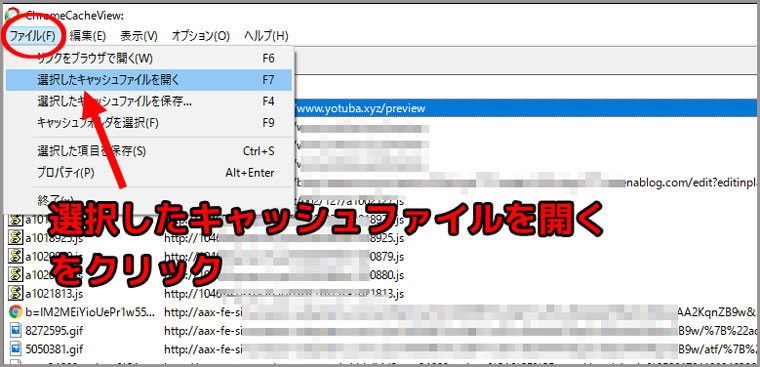This screenshot has width=760, height=367.
Task: Open the オプション(O) menu
Action: [x=201, y=36]
